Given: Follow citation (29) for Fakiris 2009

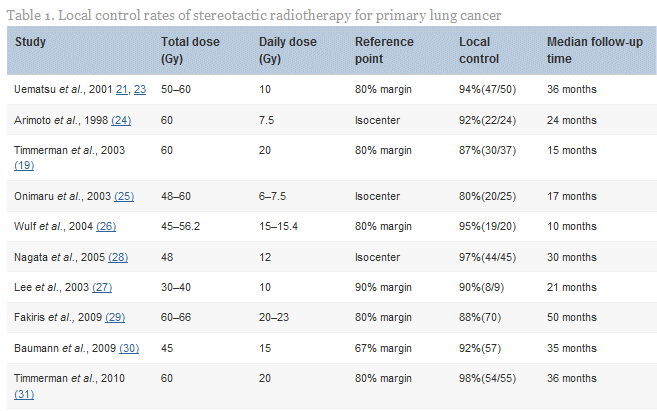Looking at the screenshot, I should [115, 317].
